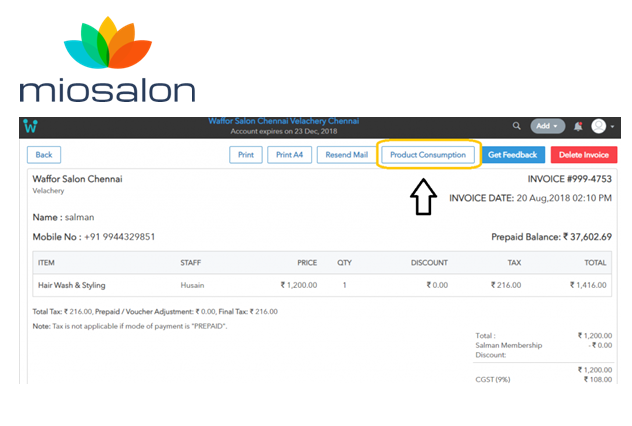
Task: Open the notifications bell icon
Action: click(578, 127)
